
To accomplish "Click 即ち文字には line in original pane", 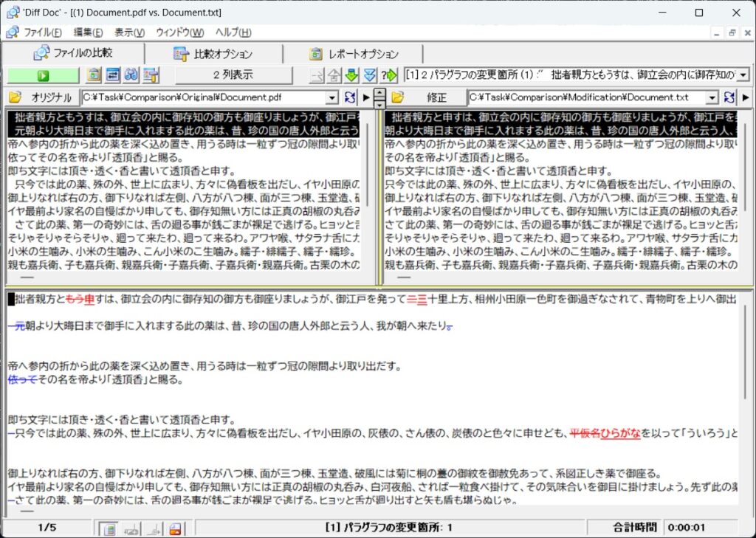I will [122, 171].
